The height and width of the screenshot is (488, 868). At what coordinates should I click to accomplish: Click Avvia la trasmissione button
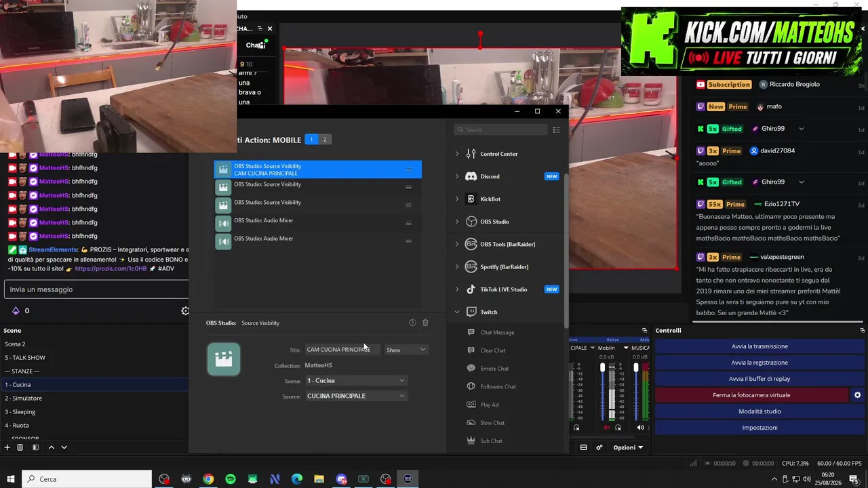[759, 346]
